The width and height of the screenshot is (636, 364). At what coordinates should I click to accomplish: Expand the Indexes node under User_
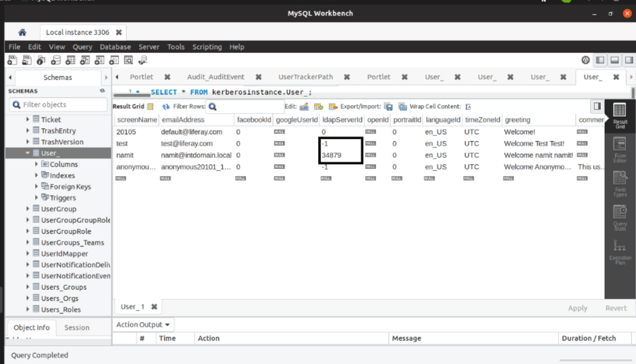tap(36, 175)
